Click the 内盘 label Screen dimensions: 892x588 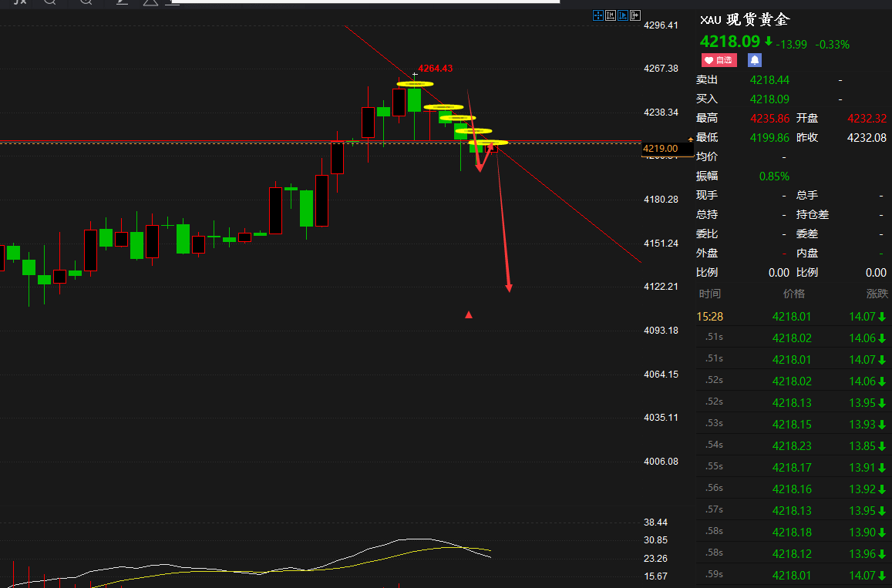click(x=807, y=253)
